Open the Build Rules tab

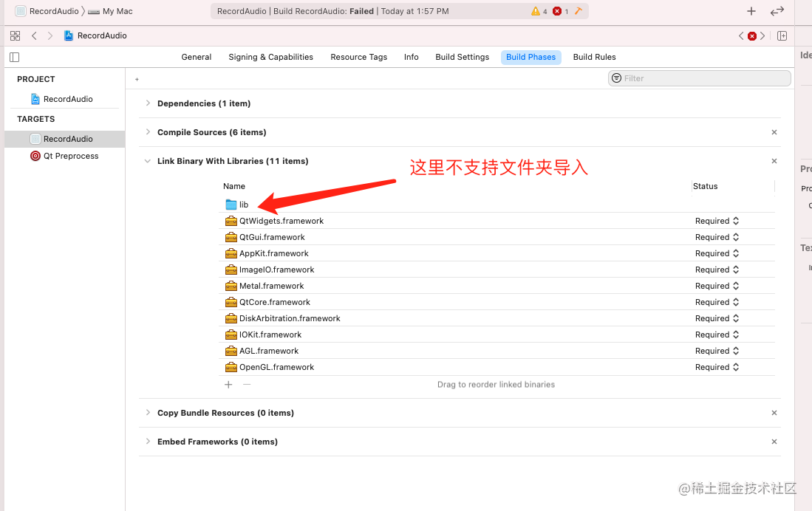pos(595,57)
